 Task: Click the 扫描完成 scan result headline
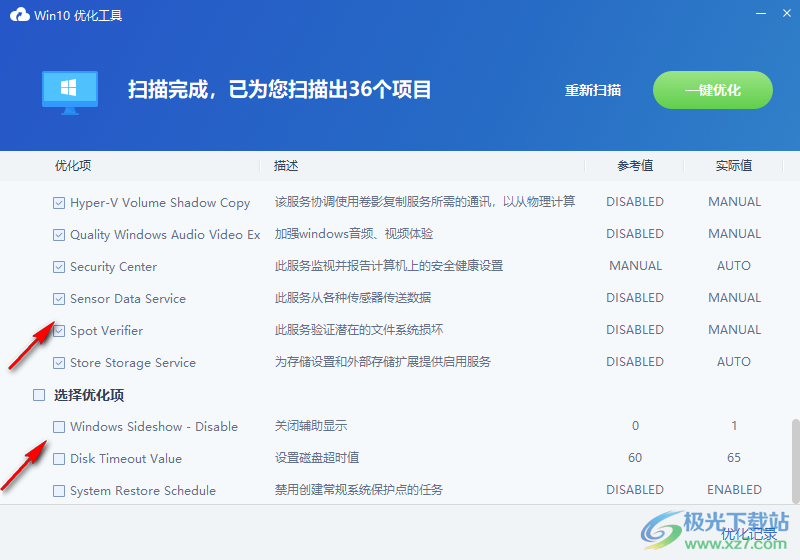coord(279,90)
